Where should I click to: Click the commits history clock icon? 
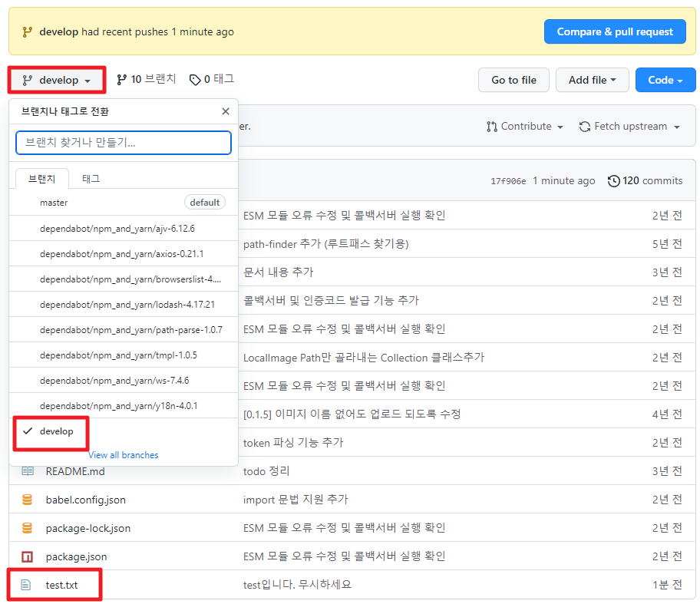tap(614, 181)
